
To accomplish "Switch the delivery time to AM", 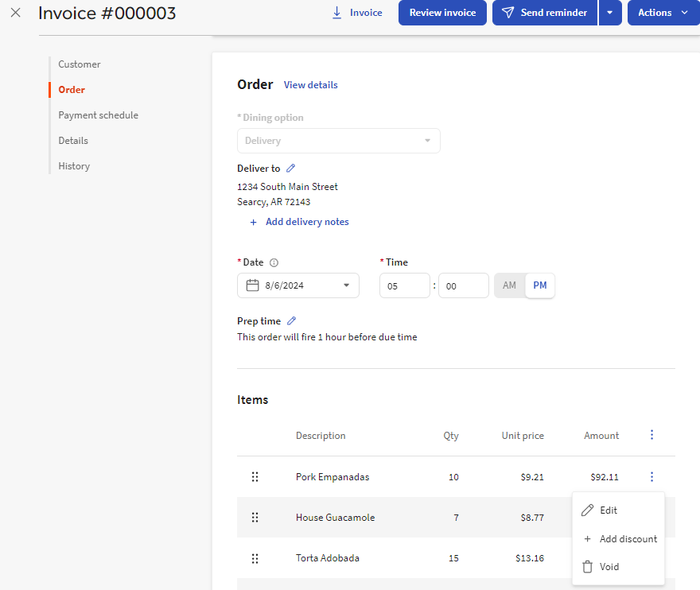I will [509, 285].
